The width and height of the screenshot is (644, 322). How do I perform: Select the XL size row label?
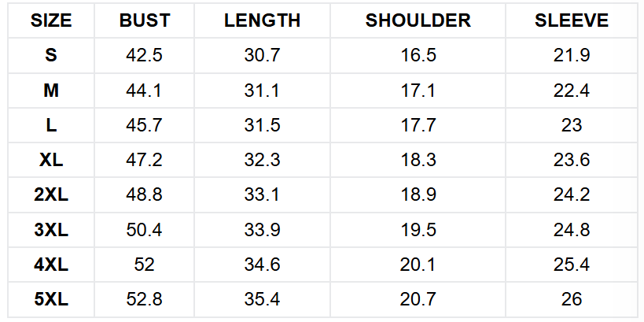[51, 160]
